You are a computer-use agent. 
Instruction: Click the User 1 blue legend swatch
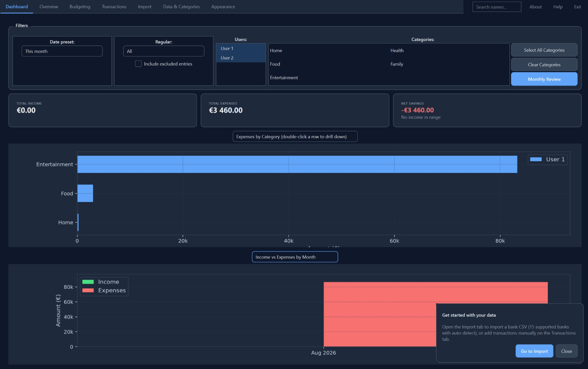coord(536,159)
